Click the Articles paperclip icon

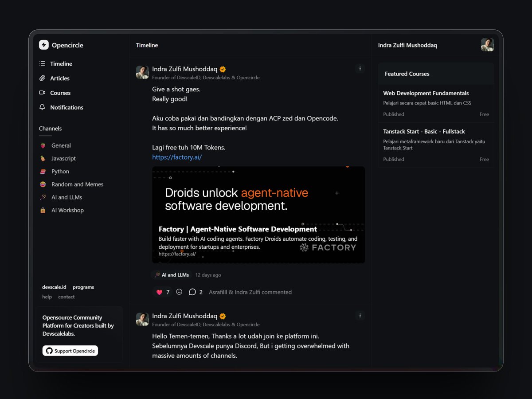42,78
